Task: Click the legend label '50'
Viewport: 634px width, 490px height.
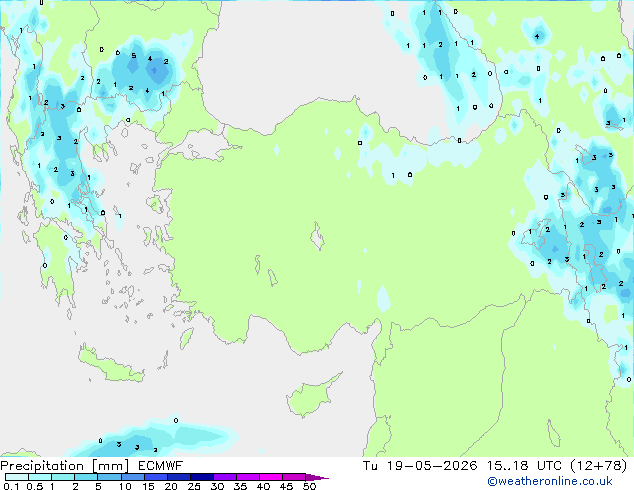Action: (309, 486)
